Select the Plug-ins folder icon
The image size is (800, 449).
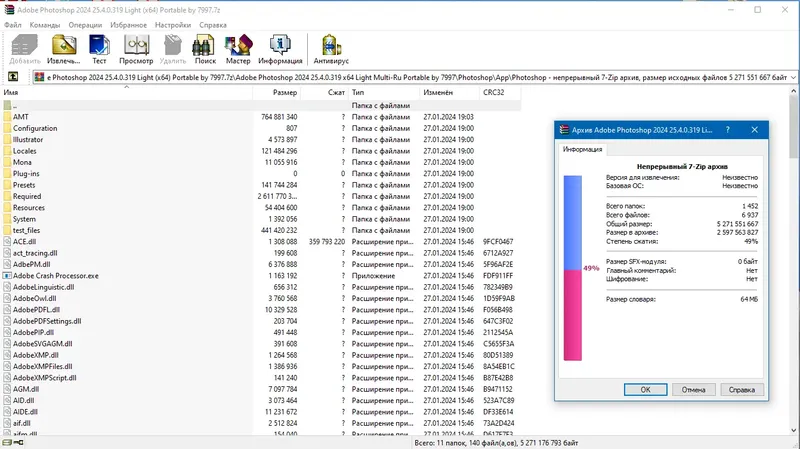[7, 173]
